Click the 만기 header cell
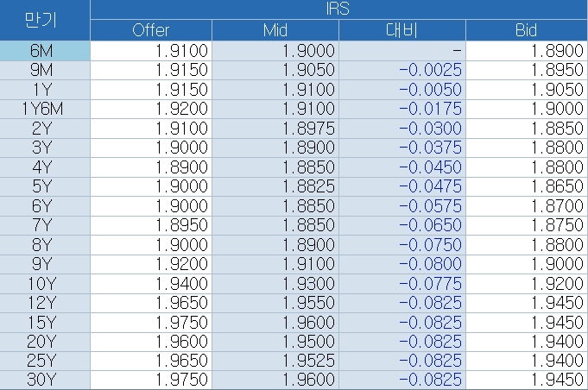588x390 pixels. pyautogui.click(x=44, y=20)
